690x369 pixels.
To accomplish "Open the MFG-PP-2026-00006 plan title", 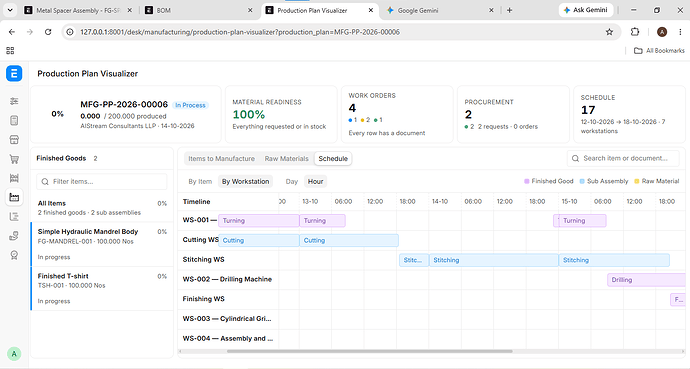I will click(x=124, y=104).
